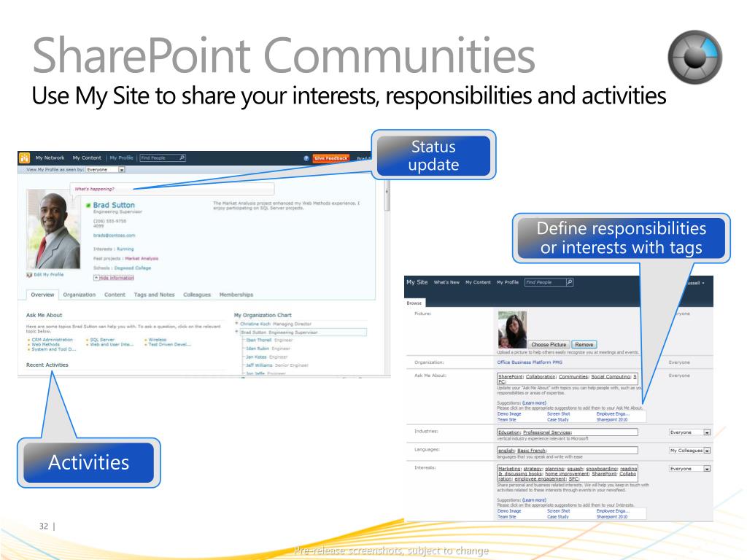
Task: Click the Edit My Profile link
Action: (x=48, y=275)
